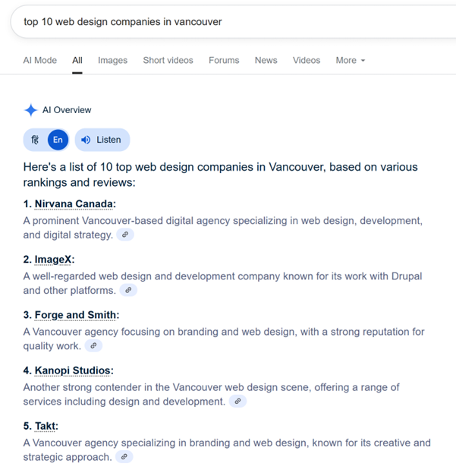Switch to the Images tab

pos(112,61)
